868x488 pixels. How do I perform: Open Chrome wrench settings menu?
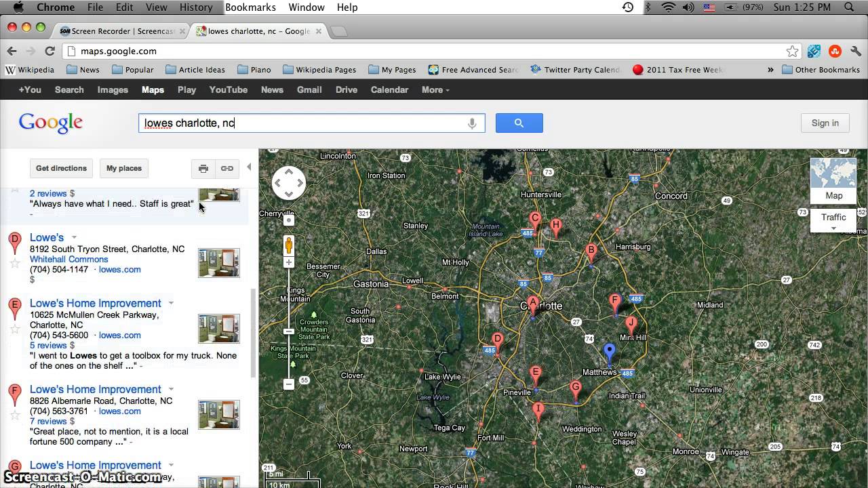856,51
